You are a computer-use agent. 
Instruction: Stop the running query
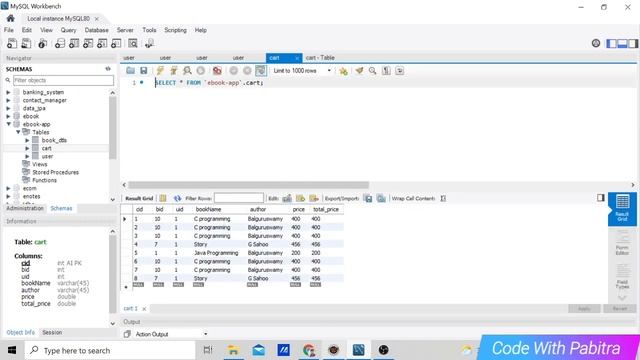pyautogui.click(x=200, y=71)
